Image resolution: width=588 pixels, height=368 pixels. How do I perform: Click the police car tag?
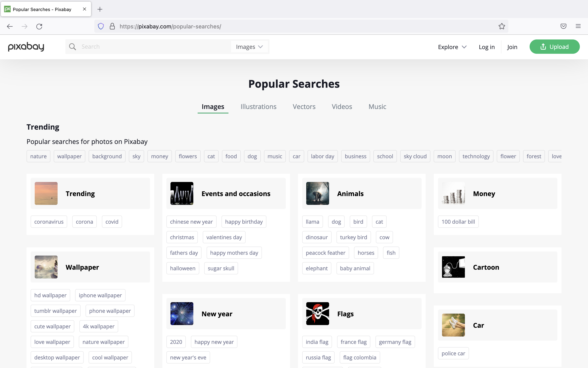click(x=453, y=353)
